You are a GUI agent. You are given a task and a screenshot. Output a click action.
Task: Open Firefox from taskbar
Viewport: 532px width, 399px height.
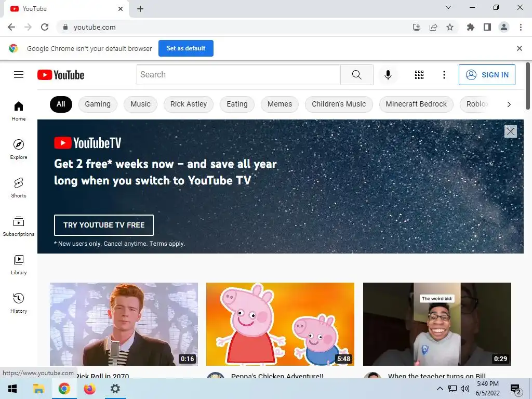tap(89, 389)
